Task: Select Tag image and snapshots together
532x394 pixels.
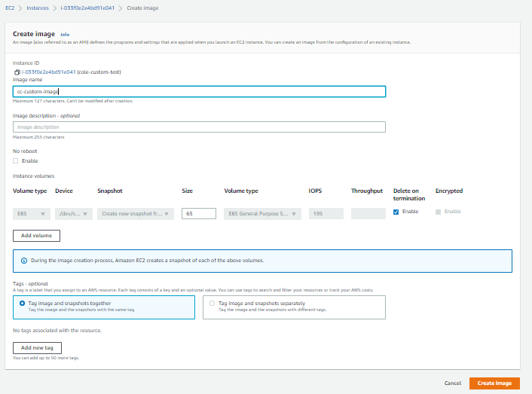Action: tap(104, 307)
